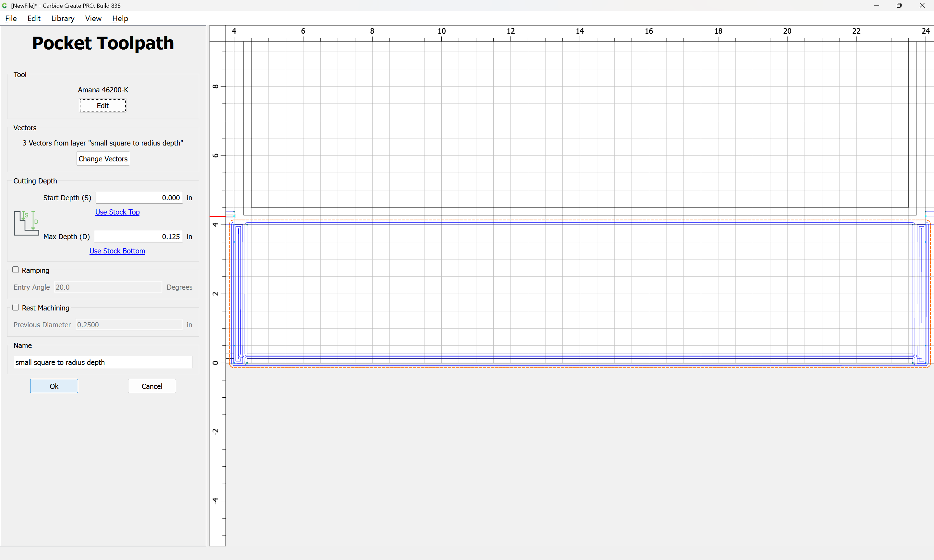Click the Use Stock Top link
934x560 pixels.
117,212
